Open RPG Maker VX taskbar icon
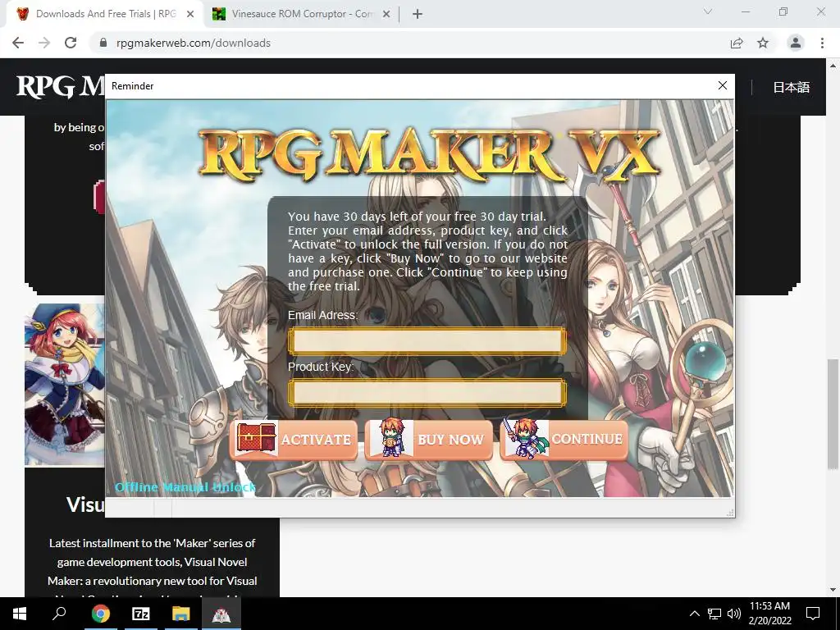 tap(221, 614)
